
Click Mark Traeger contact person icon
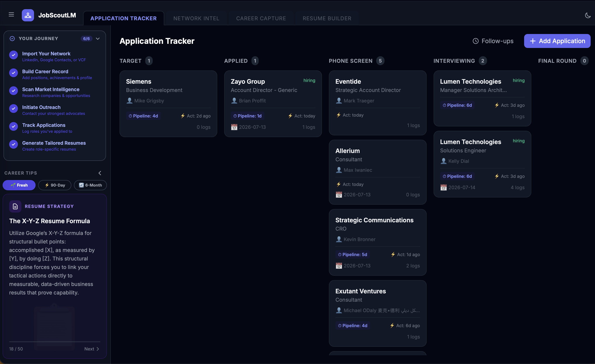[339, 101]
